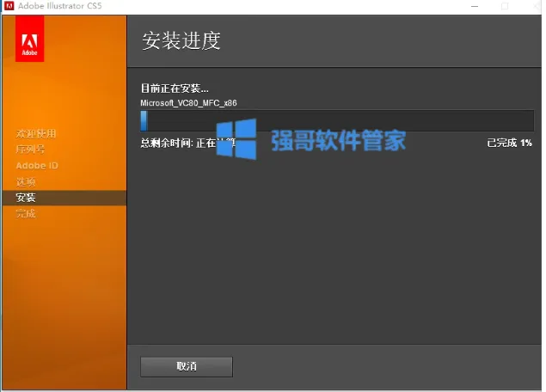Click the installation progress bar

click(x=337, y=120)
